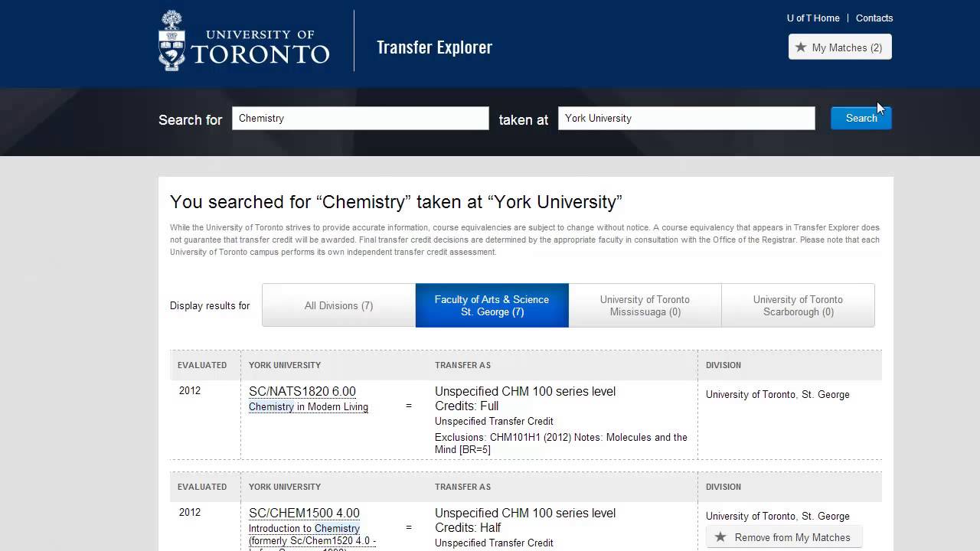This screenshot has width=980, height=551.
Task: Select Faculty of Arts & Science St. George tab
Action: (x=492, y=305)
